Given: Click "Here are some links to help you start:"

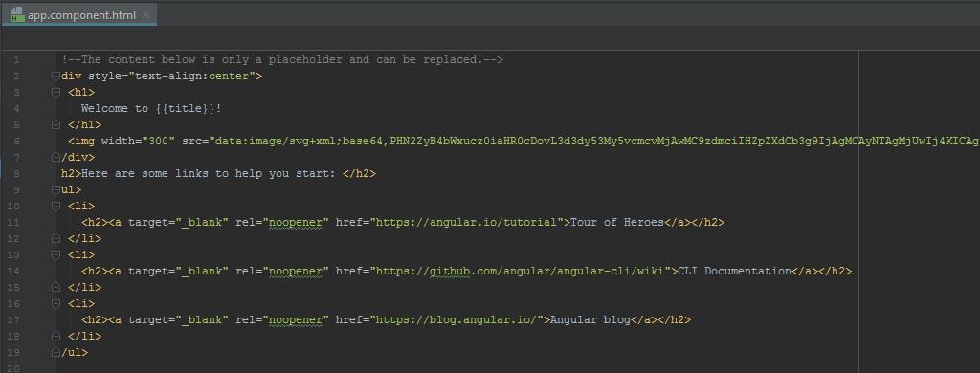Looking at the screenshot, I should coord(209,174).
